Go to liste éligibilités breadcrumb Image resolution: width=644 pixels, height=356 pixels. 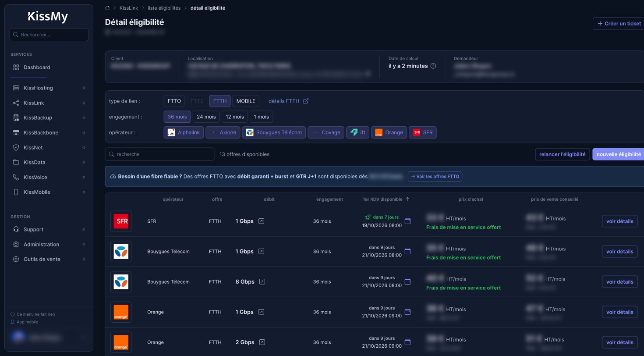(165, 8)
